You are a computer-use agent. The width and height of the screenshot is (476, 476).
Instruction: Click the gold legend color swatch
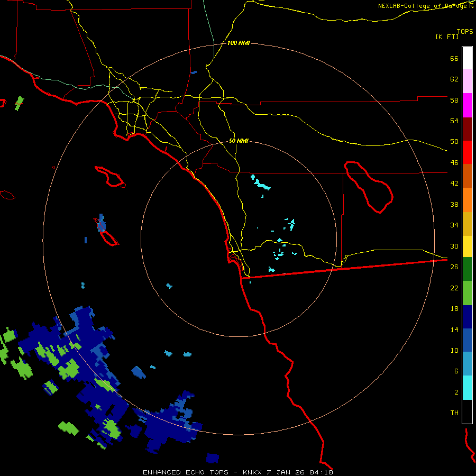[x=467, y=224]
